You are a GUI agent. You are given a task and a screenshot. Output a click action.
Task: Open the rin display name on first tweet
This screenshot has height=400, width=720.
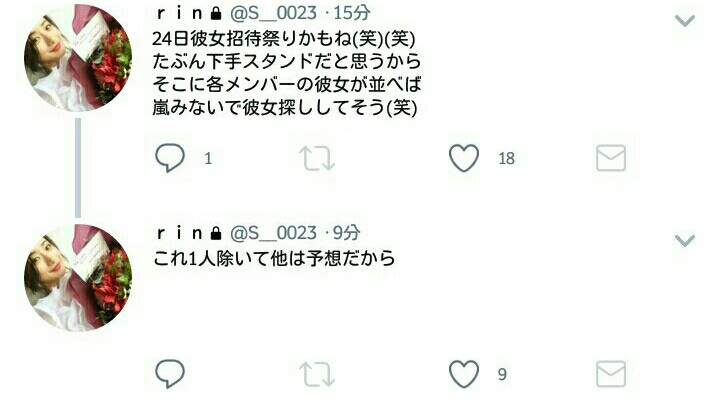(x=180, y=13)
